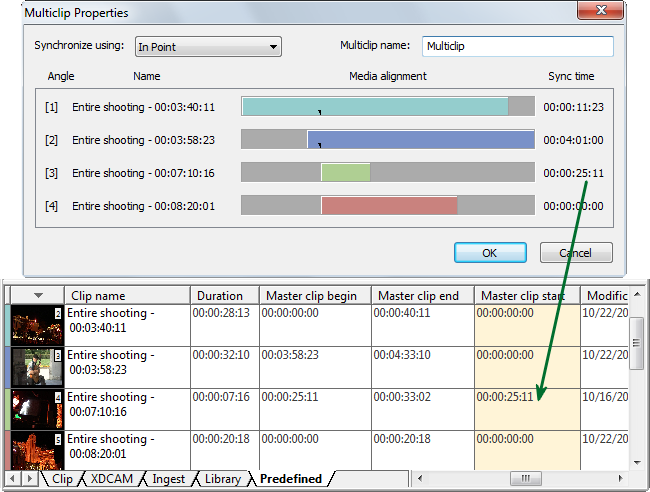Click horizontal scrollbar left arrow
This screenshot has height=492, width=650.
pyautogui.click(x=420, y=479)
